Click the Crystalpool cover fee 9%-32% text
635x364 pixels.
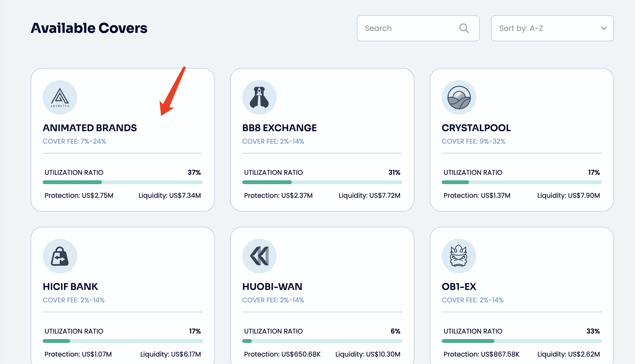click(x=473, y=141)
